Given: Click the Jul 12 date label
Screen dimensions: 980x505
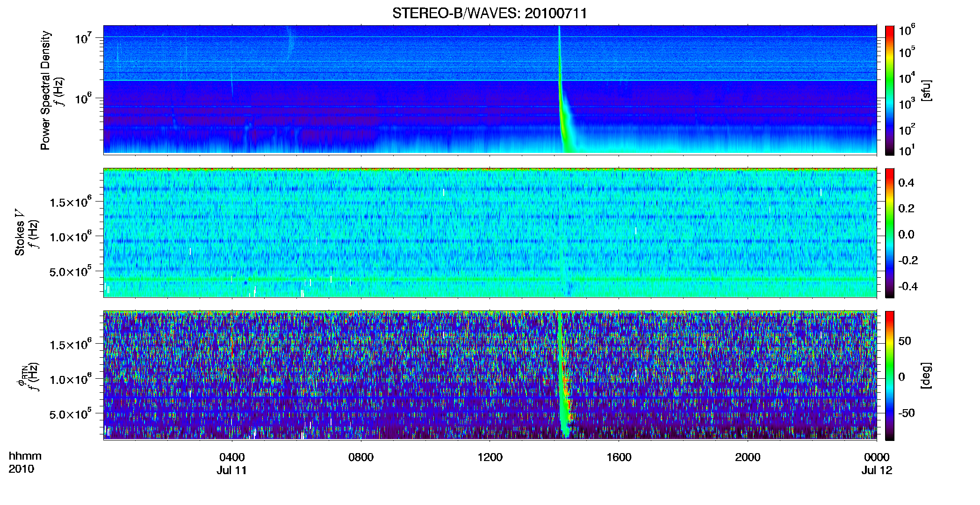Looking at the screenshot, I should click(877, 470).
